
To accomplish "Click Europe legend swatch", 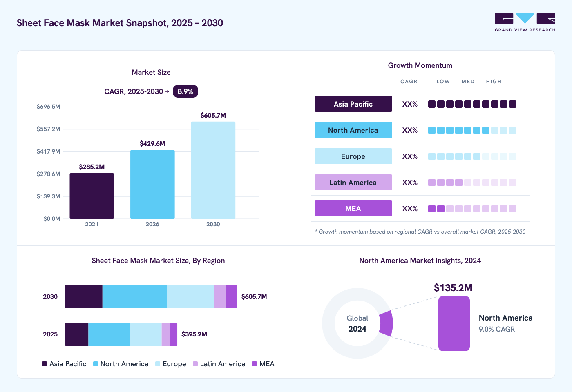I will [158, 364].
